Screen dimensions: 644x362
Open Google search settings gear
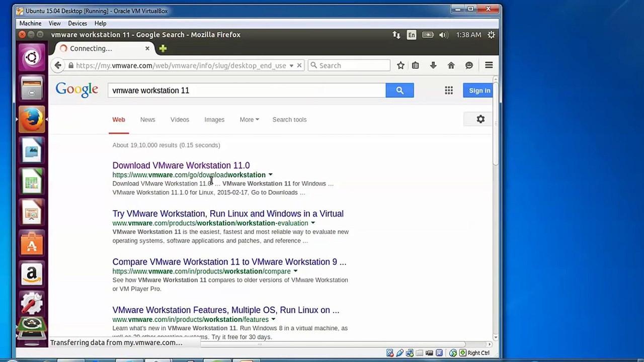point(480,120)
